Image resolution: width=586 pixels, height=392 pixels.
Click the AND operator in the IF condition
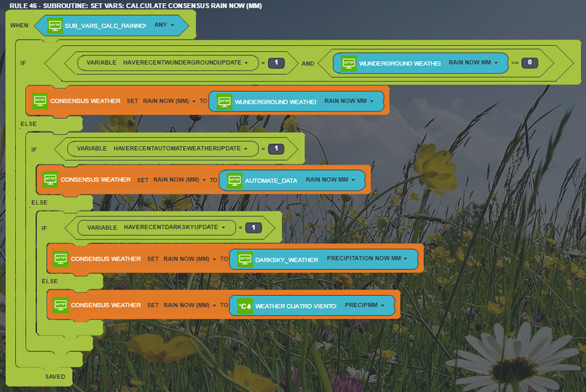307,63
